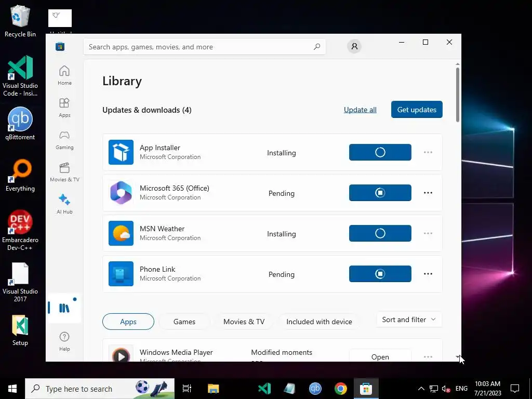This screenshot has width=532, height=399.
Task: Select qBittorrent desktop shortcut
Action: [20, 124]
